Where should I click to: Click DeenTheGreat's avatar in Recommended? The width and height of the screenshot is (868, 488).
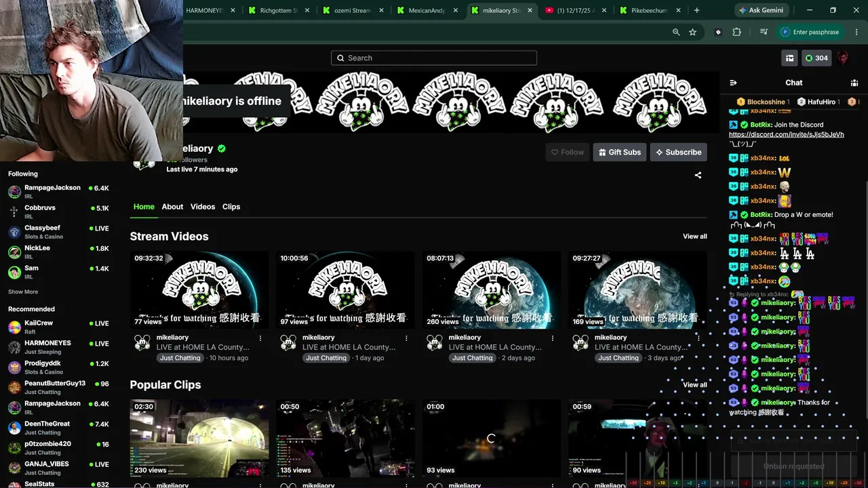click(14, 428)
